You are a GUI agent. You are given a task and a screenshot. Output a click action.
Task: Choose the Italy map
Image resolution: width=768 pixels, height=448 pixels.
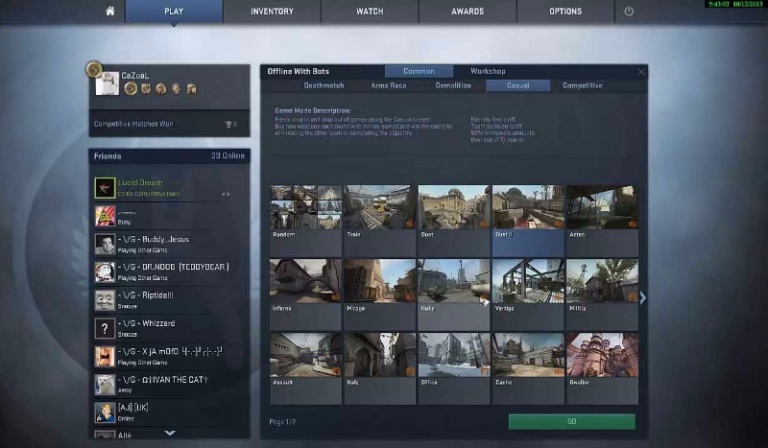(x=380, y=368)
